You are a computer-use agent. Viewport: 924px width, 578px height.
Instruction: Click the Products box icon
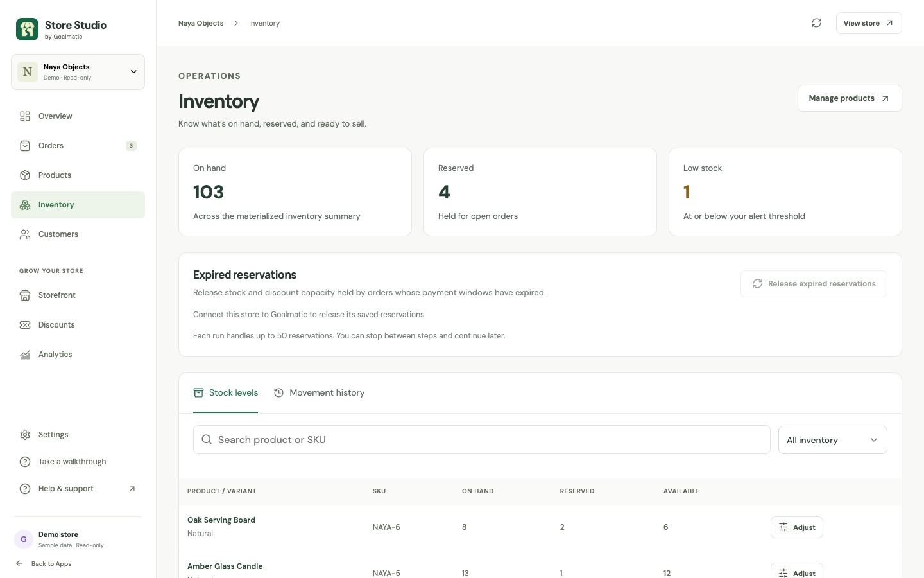pos(25,175)
